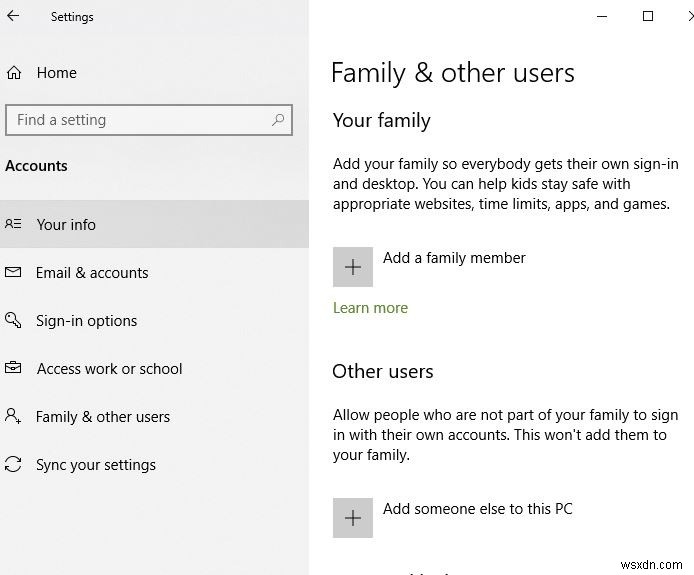Click the Family & other users icon

tap(13, 417)
